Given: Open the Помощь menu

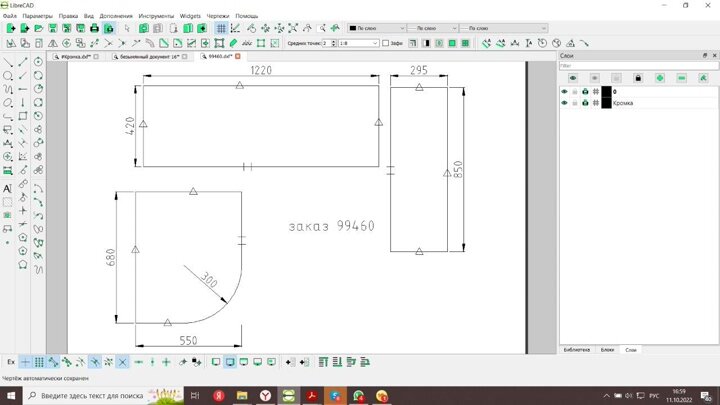Looking at the screenshot, I should point(247,16).
